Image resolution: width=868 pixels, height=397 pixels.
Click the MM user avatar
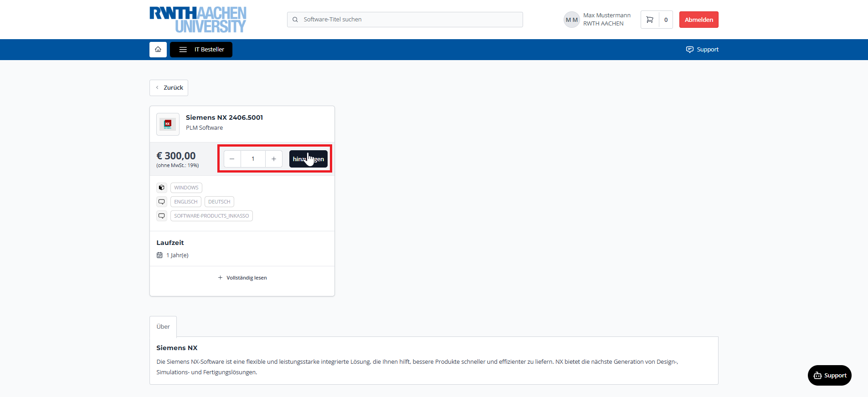[571, 20]
